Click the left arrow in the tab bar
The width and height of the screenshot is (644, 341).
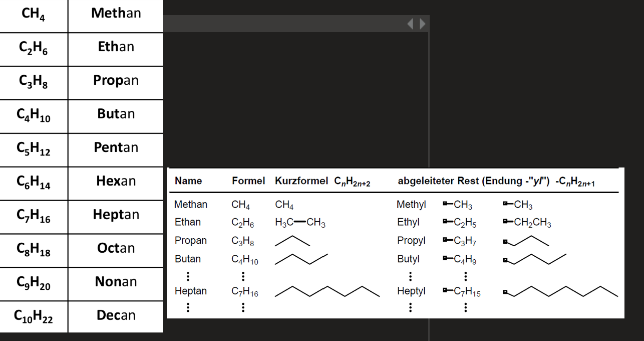[x=410, y=24]
